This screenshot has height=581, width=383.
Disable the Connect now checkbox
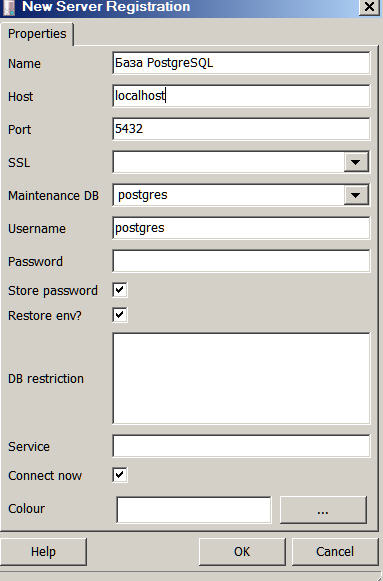tap(120, 475)
